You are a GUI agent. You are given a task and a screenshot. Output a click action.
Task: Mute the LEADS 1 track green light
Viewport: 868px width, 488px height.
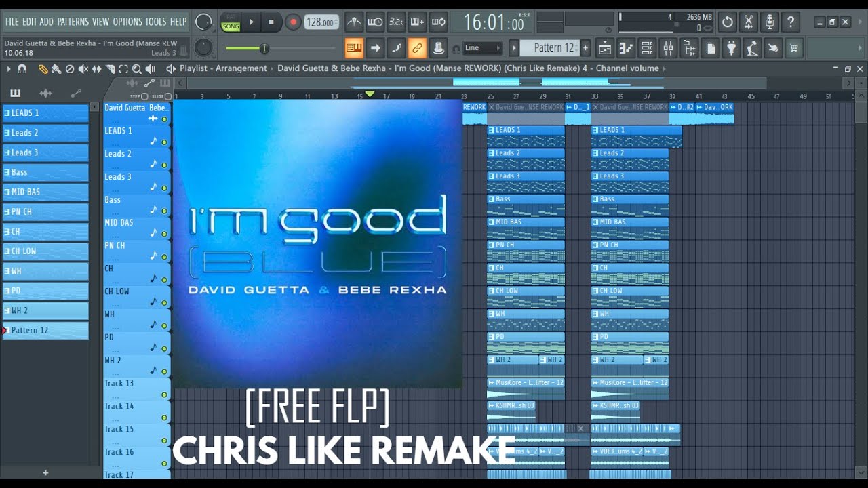[x=164, y=142]
